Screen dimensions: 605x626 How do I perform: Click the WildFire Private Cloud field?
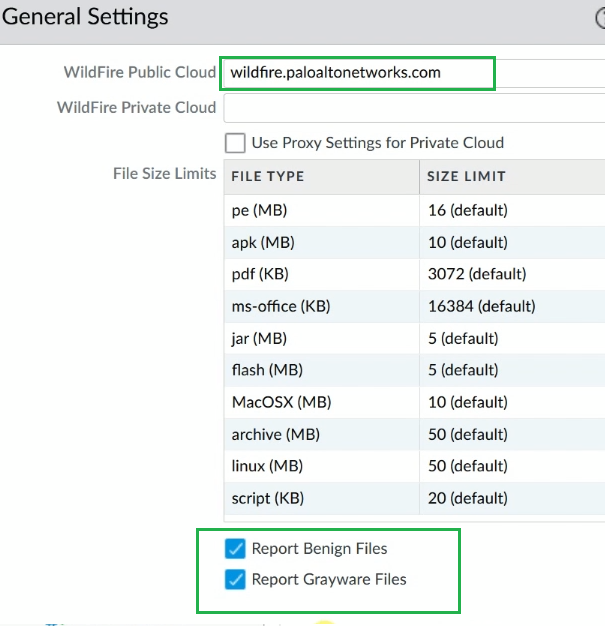point(414,108)
